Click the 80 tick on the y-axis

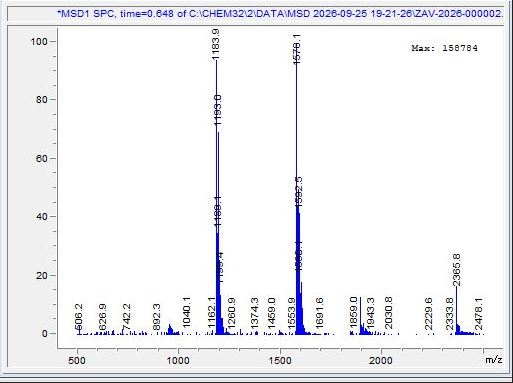(x=42, y=99)
